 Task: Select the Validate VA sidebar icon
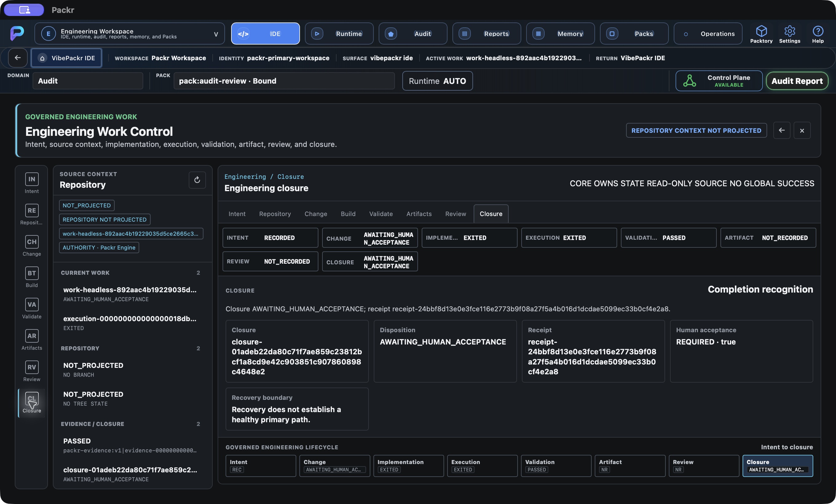32,305
